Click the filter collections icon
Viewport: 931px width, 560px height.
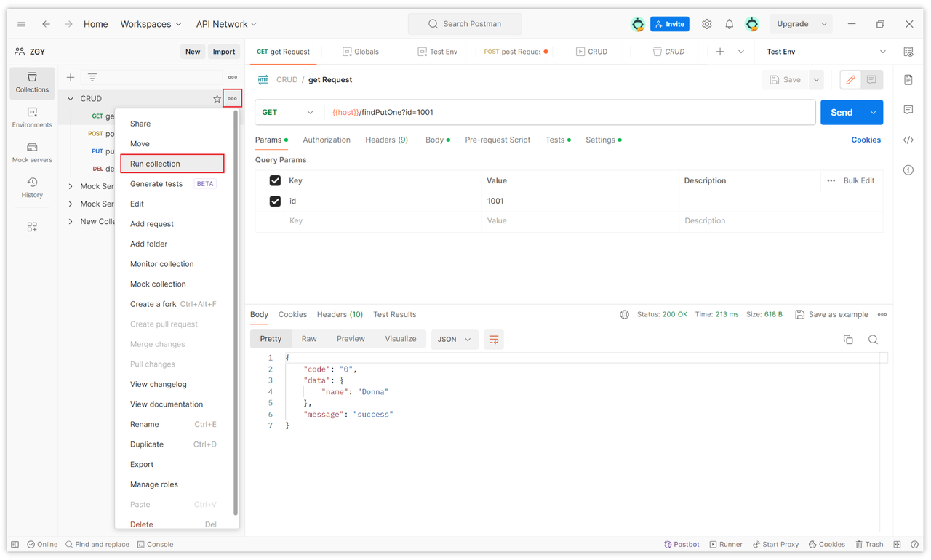tap(92, 77)
